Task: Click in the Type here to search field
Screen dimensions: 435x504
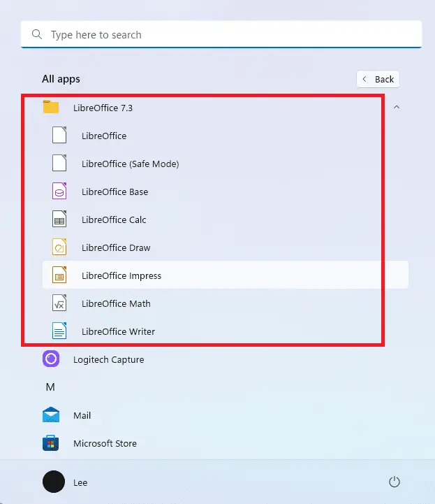Action: pyautogui.click(x=221, y=34)
